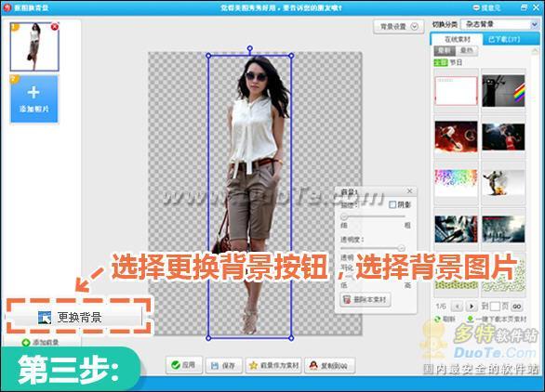Click the green 刷新 refresh icon
Viewport: 545px width, 392px height.
pyautogui.click(x=438, y=319)
